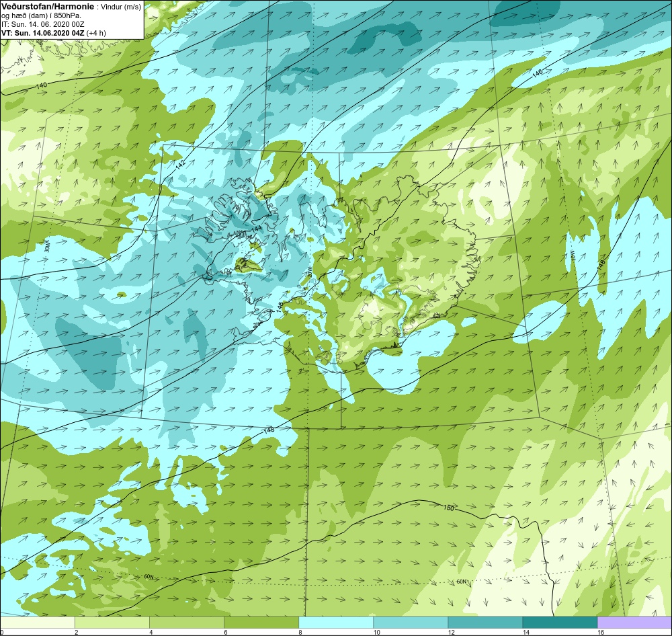Click the 10–12 m/s legend color swatch
The width and height of the screenshot is (672, 636).
coord(411,623)
